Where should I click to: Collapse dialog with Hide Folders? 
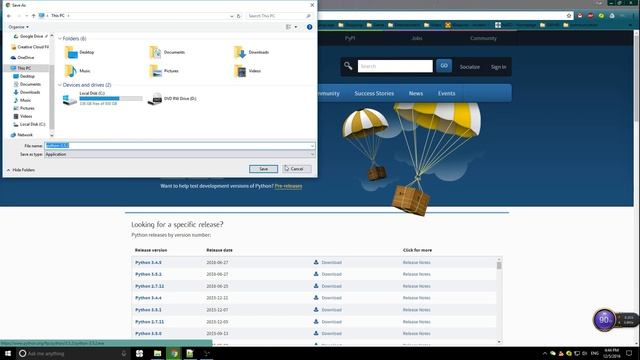21,170
